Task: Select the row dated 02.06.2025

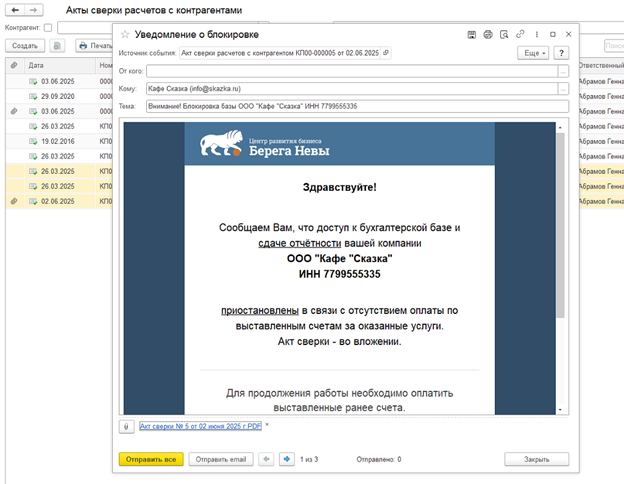Action: pyautogui.click(x=59, y=201)
